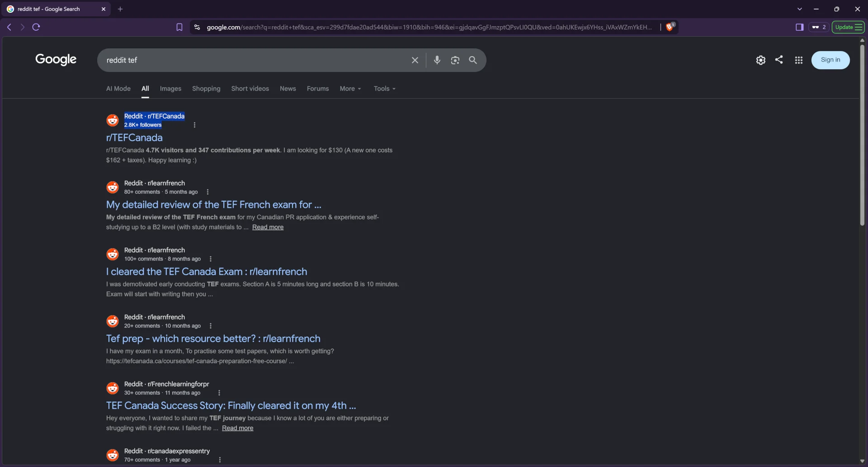Search by image with the Lens icon
Image resolution: width=868 pixels, height=467 pixels.
(455, 60)
